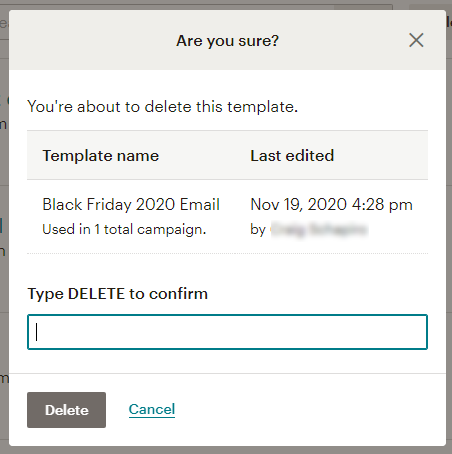Click the word by before author name

[258, 230]
